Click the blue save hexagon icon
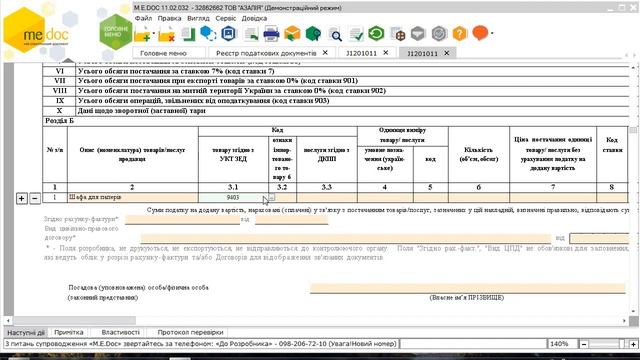This screenshot has width=640, height=360. click(x=229, y=33)
